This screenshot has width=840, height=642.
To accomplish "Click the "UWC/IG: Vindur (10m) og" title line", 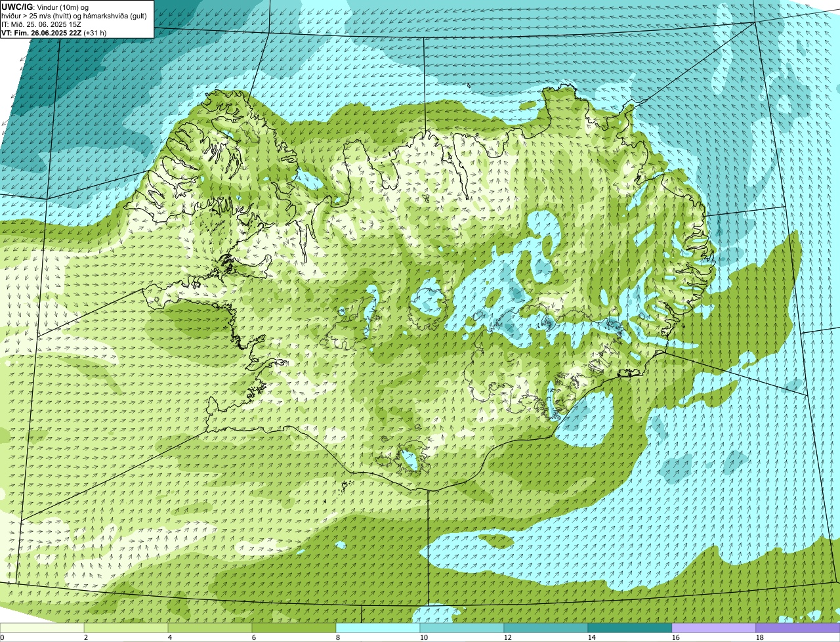I will point(45,7).
